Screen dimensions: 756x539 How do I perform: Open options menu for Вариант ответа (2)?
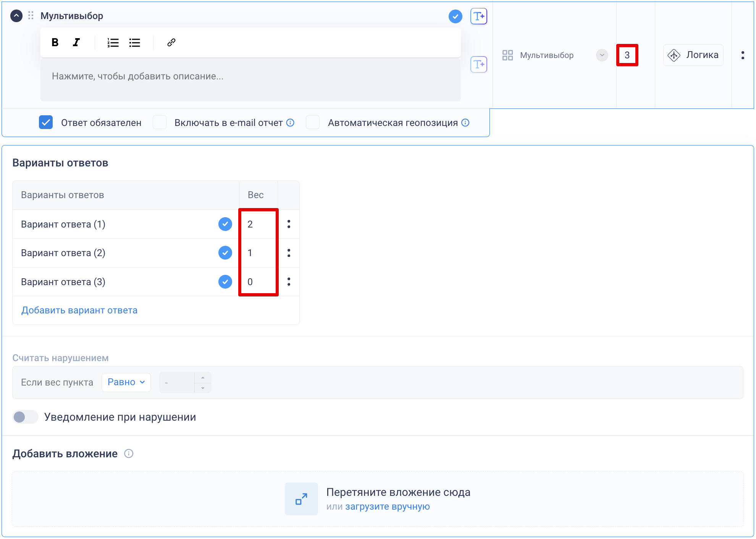pos(289,253)
